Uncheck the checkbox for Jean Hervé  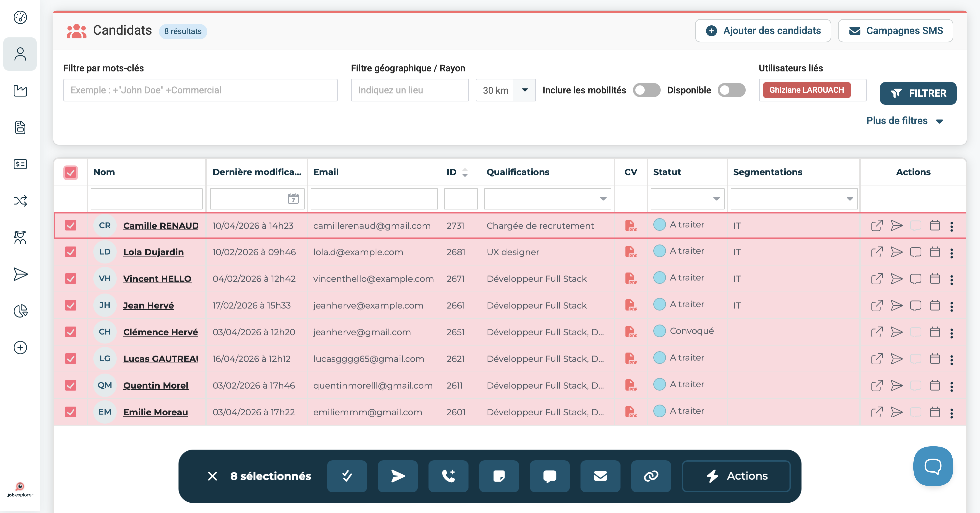coord(71,305)
